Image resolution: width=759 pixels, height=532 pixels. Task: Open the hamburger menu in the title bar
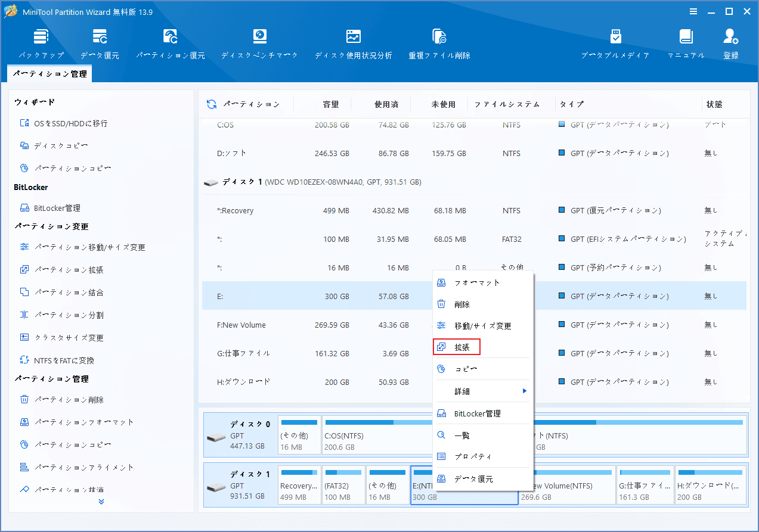click(x=693, y=11)
